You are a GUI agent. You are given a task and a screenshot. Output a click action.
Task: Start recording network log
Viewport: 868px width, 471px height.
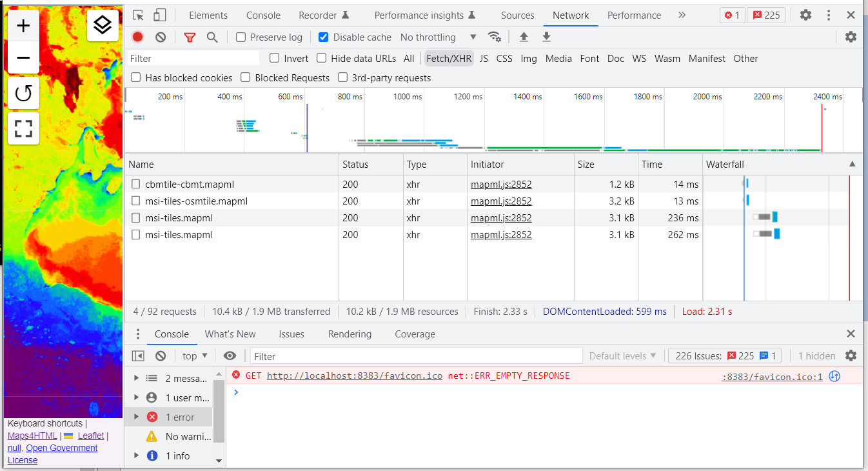pos(137,37)
